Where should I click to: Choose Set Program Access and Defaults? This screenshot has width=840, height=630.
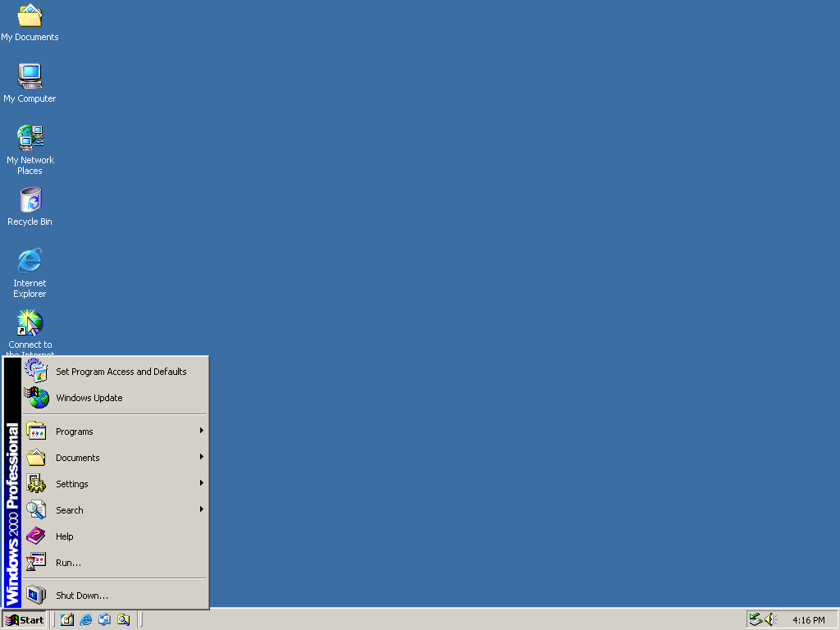pos(115,372)
